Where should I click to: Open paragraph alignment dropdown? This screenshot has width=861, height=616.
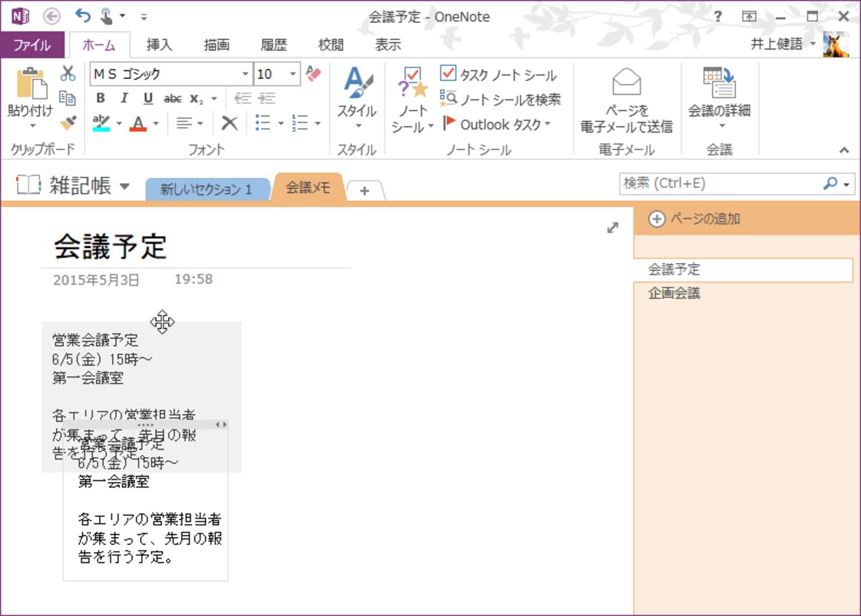click(190, 123)
